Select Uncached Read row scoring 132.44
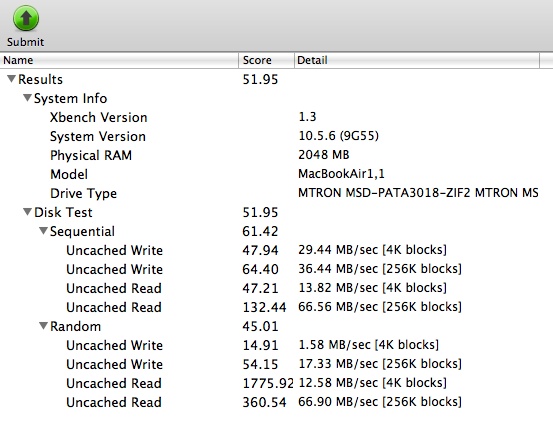Screen dimensions: 553x424 coord(276,307)
